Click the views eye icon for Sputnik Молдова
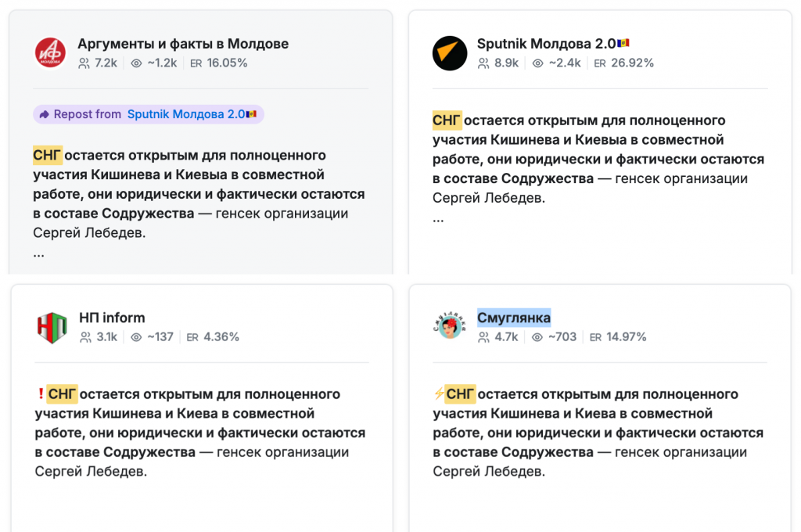The image size is (801, 532). [537, 63]
